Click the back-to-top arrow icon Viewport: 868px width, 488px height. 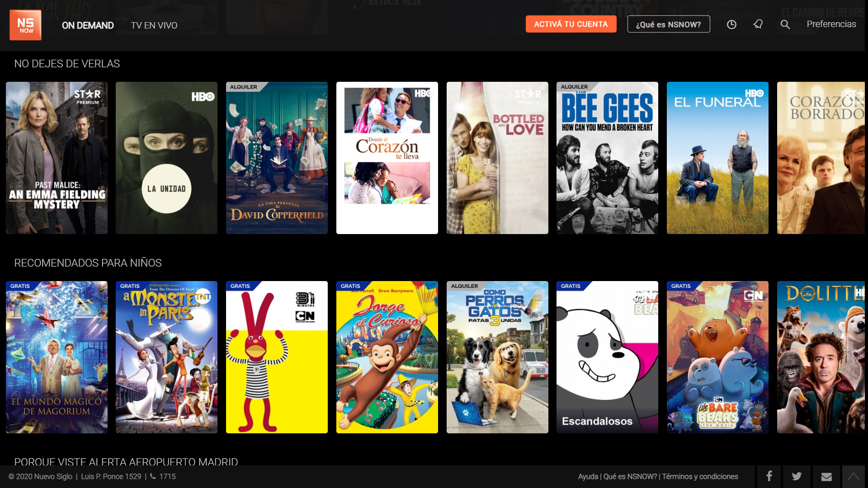pos(854,476)
